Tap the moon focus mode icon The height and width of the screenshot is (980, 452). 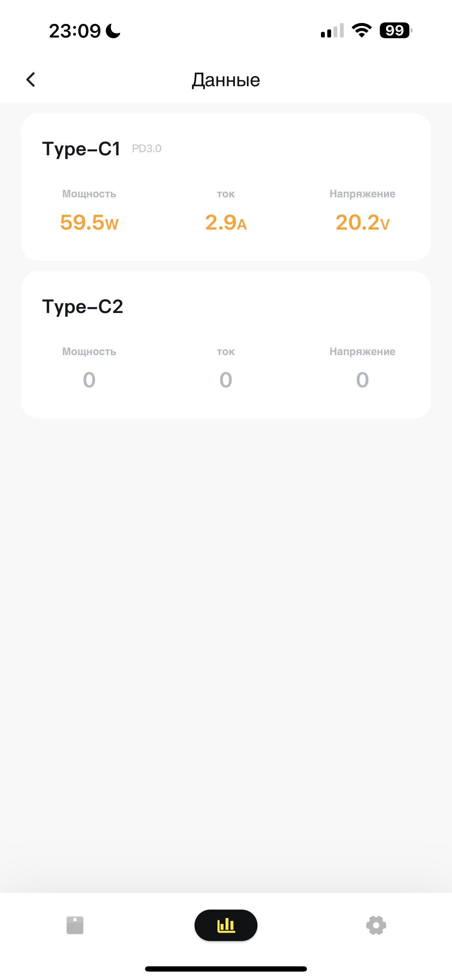(113, 31)
